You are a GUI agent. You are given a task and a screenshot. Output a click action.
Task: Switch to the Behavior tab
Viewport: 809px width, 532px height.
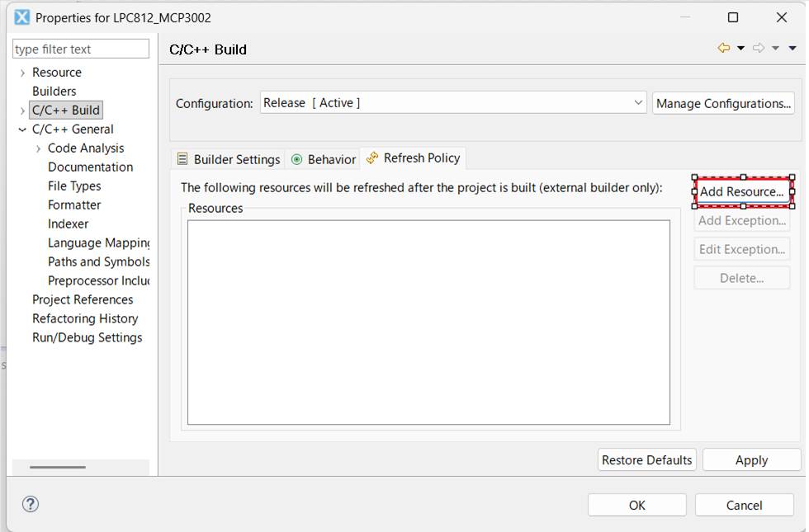pos(324,159)
